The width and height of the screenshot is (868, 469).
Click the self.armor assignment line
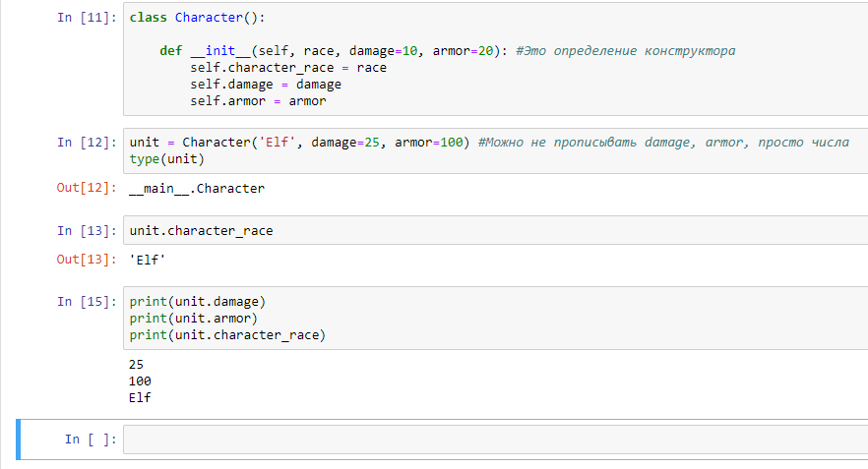pos(259,101)
